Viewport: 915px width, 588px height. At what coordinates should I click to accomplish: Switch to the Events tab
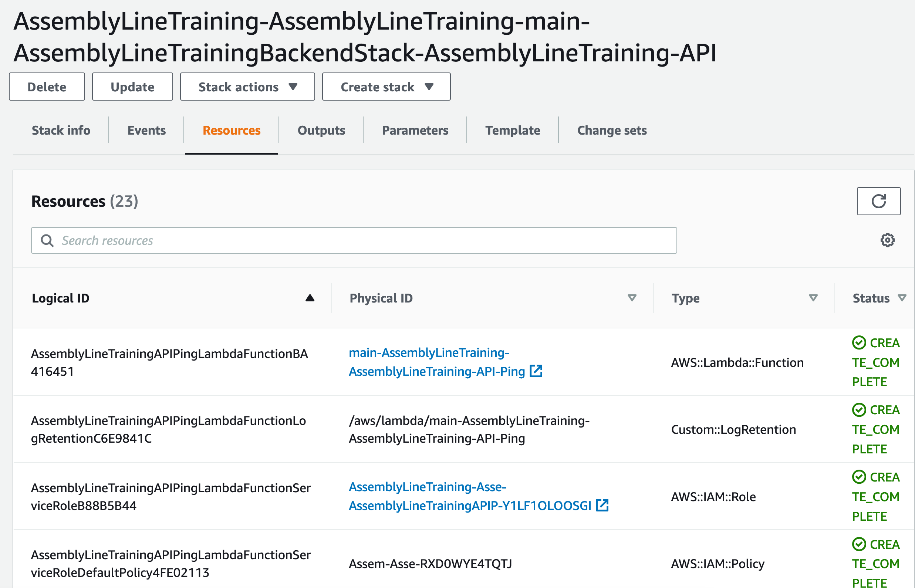[147, 130]
